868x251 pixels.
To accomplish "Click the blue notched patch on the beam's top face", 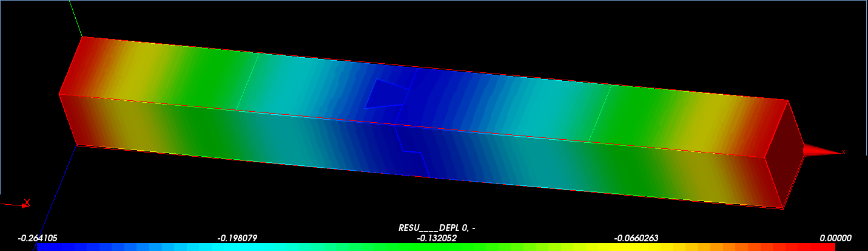I will pyautogui.click(x=386, y=94).
